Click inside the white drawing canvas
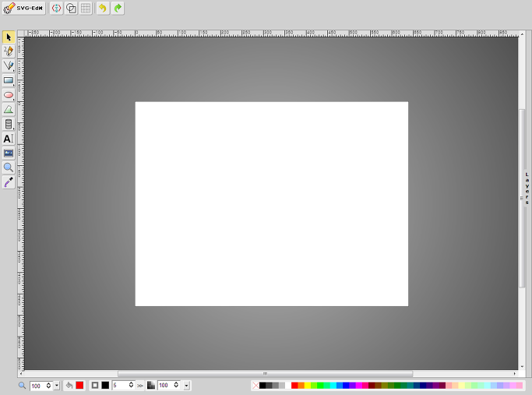 [271, 204]
